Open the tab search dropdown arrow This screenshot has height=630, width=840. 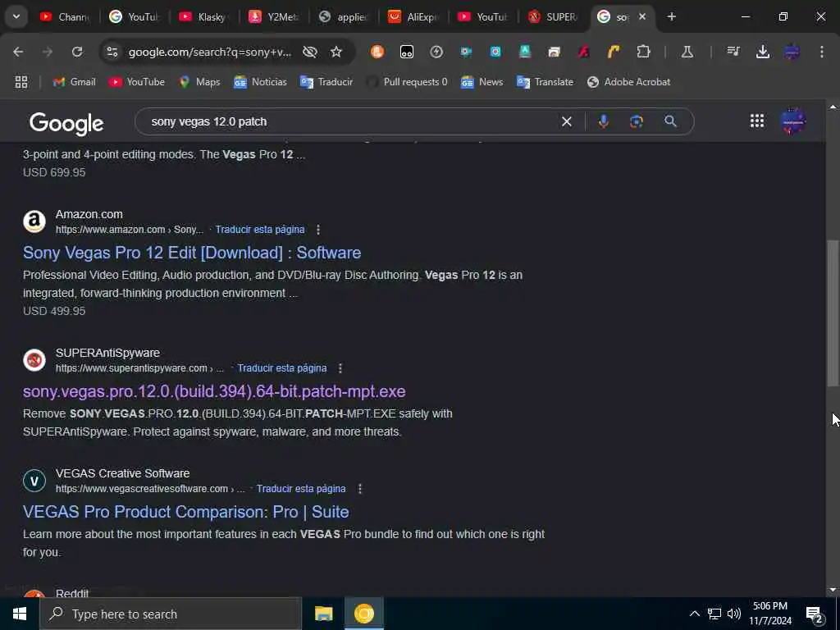[x=16, y=16]
